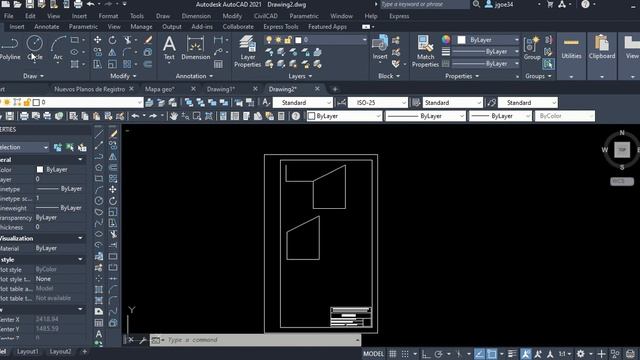Expand the Modify panel flyout
Viewport: 640px width, 360px height.
point(123,76)
